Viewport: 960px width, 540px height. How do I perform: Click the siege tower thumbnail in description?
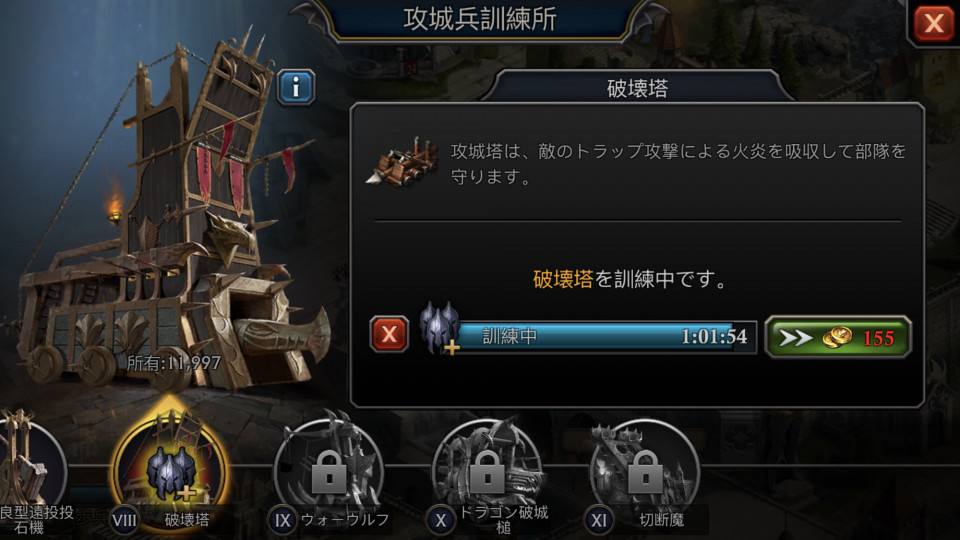(402, 162)
